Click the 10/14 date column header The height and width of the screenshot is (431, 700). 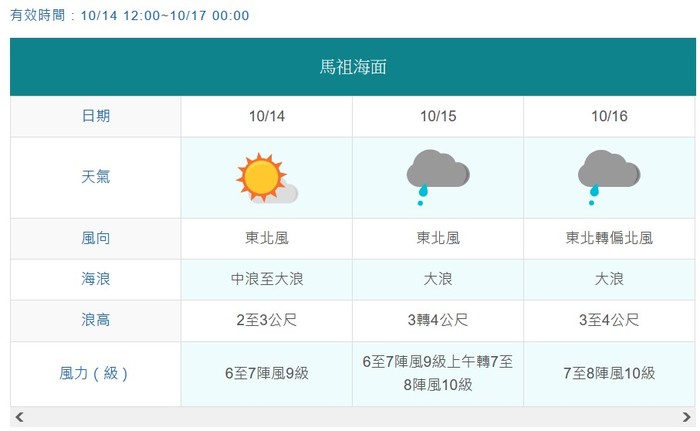click(x=267, y=117)
